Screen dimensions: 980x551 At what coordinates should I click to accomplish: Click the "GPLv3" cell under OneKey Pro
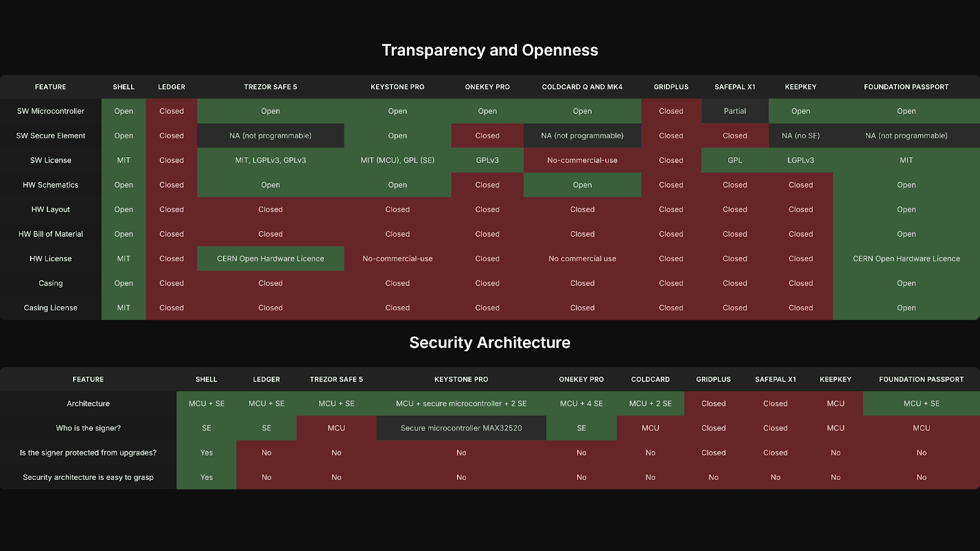point(487,160)
